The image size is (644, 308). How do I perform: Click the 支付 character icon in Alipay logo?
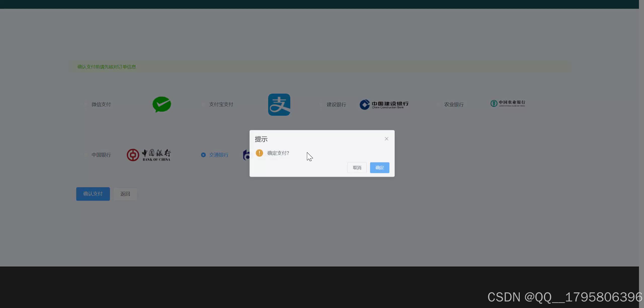click(x=279, y=104)
